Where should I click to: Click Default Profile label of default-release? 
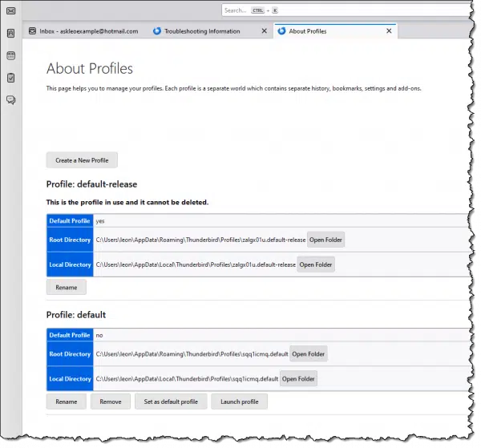tap(70, 220)
